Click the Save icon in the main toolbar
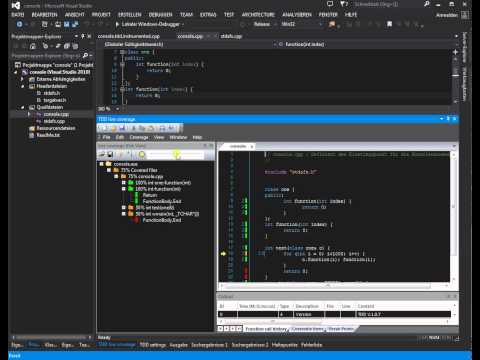Image resolution: width=480 pixels, height=360 pixels. click(x=67, y=24)
